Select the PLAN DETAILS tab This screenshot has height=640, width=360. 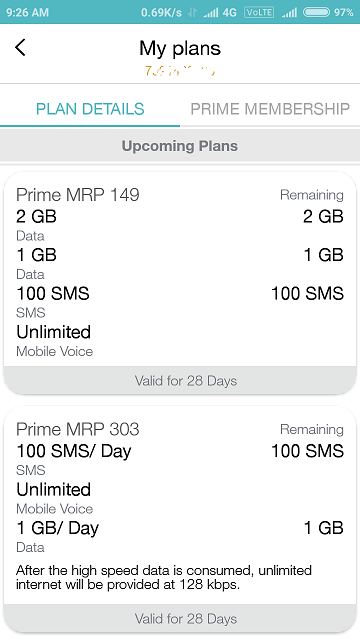90,109
